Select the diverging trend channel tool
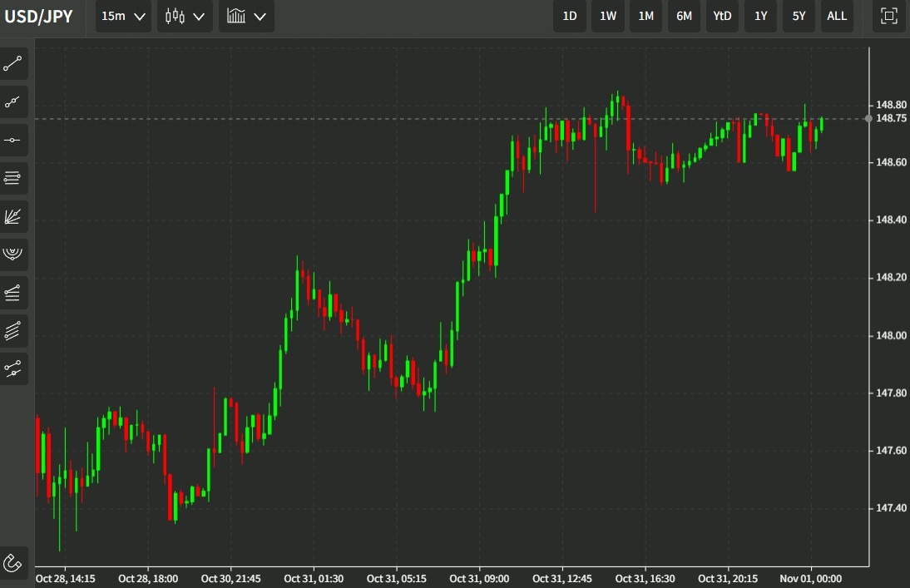Screen dimensions: 910x588 12,293
